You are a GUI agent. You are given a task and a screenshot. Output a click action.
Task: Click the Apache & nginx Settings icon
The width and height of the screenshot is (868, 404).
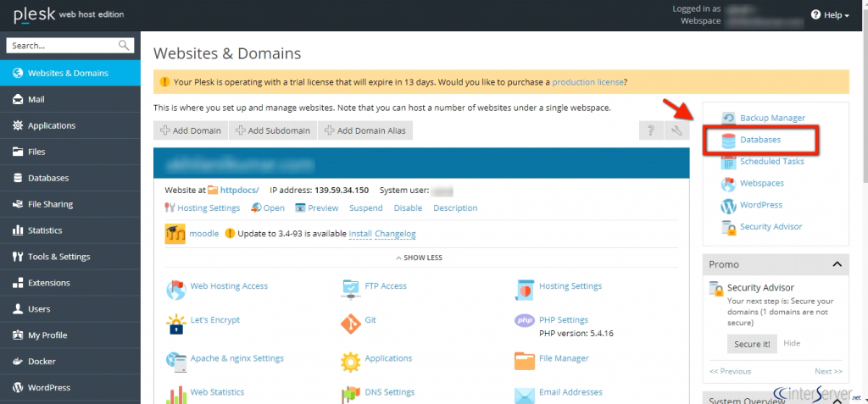point(176,362)
